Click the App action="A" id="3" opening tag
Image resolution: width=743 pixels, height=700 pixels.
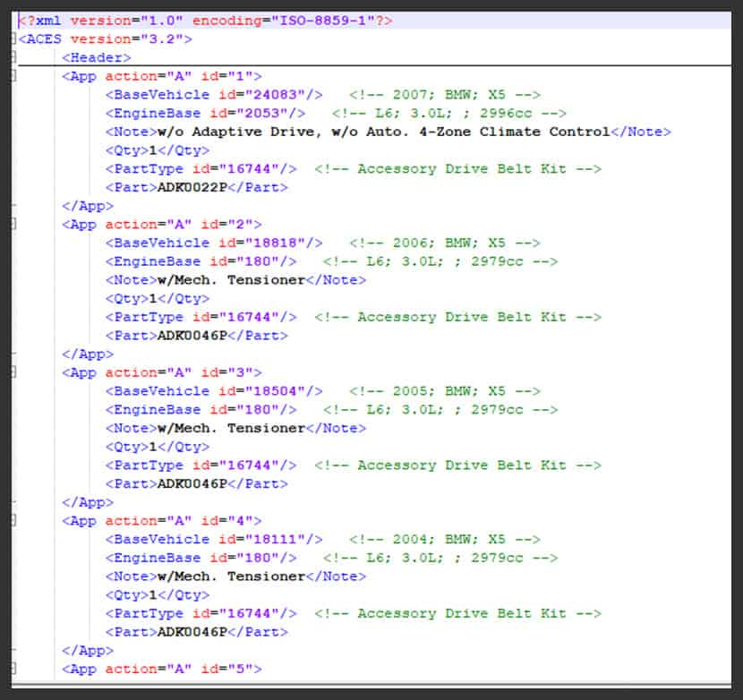click(x=162, y=372)
